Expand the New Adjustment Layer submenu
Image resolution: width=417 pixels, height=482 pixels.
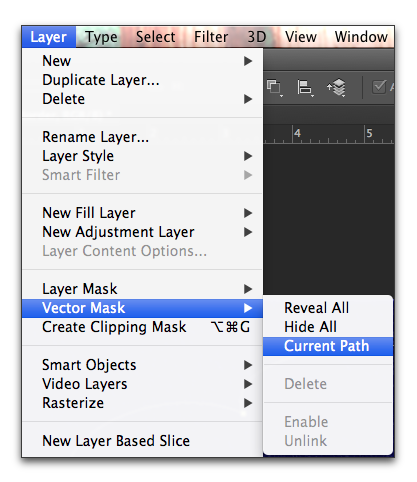click(142, 232)
